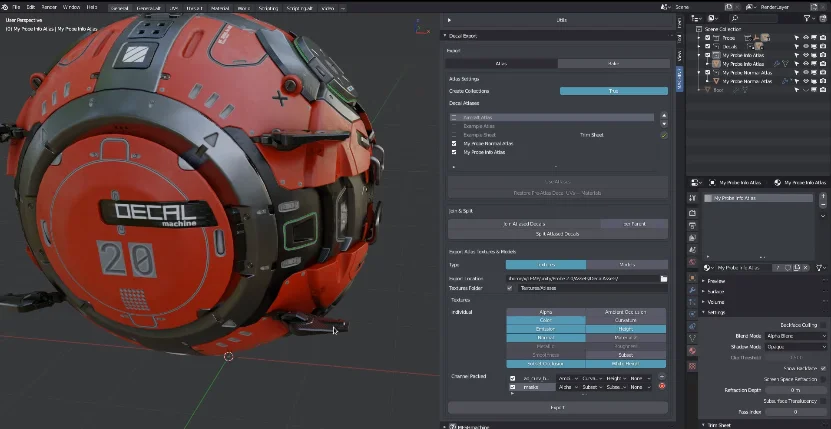Open the Render menu

[49, 7]
